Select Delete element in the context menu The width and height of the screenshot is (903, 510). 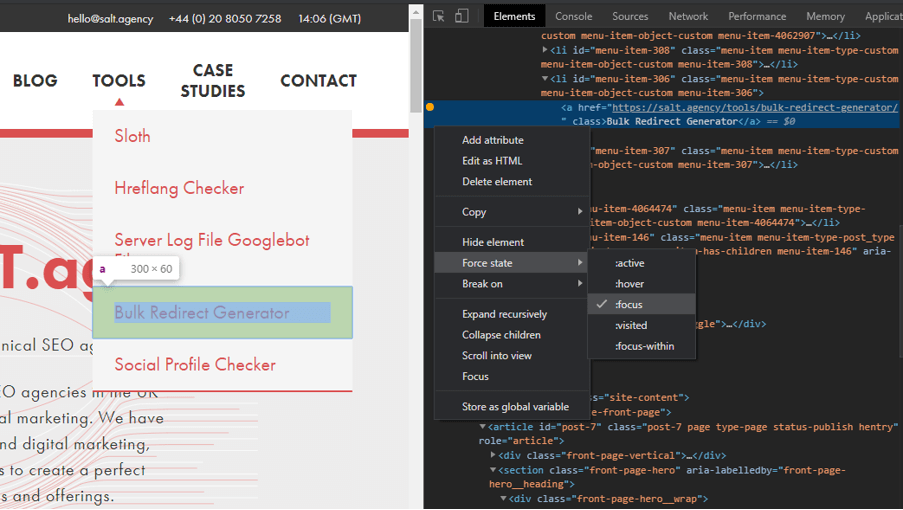(x=512, y=181)
